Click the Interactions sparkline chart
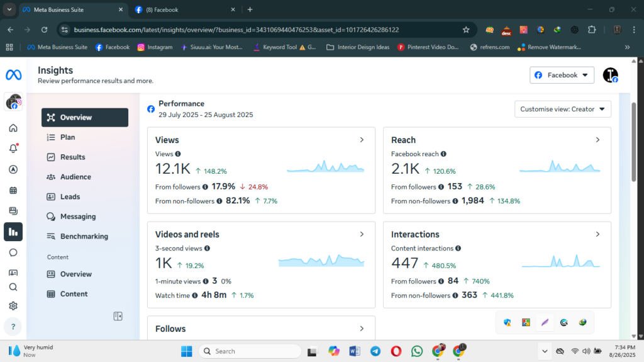644x362 pixels. click(561, 261)
